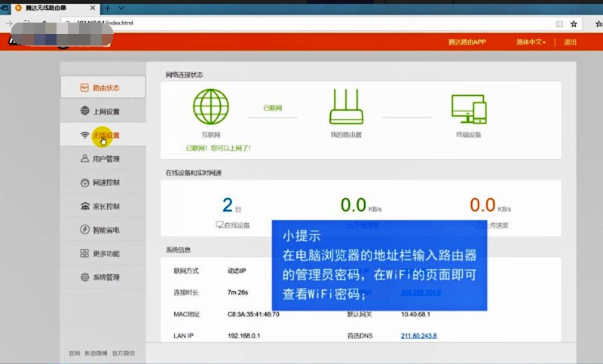Click the Internet globe icon
This screenshot has height=364, width=603.
211,107
